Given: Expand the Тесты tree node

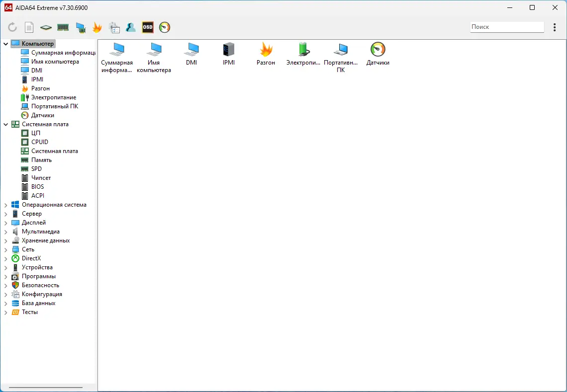Looking at the screenshot, I should pyautogui.click(x=6, y=312).
